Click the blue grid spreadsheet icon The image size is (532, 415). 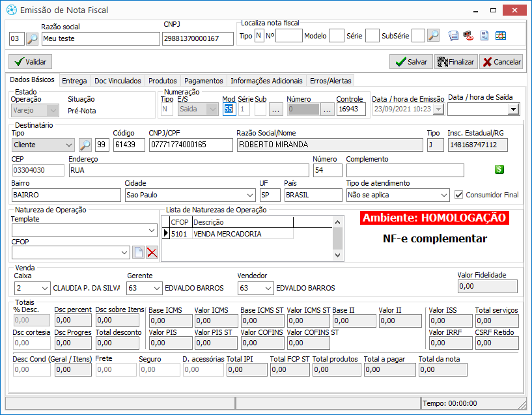(x=501, y=36)
